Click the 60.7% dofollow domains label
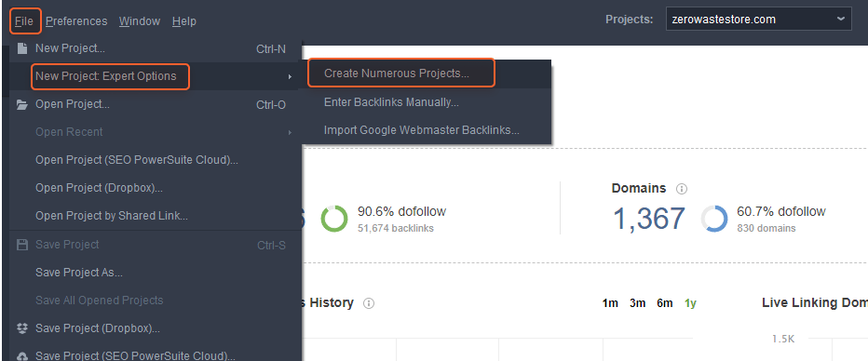Screen dimensions: 868x361 [x=781, y=211]
